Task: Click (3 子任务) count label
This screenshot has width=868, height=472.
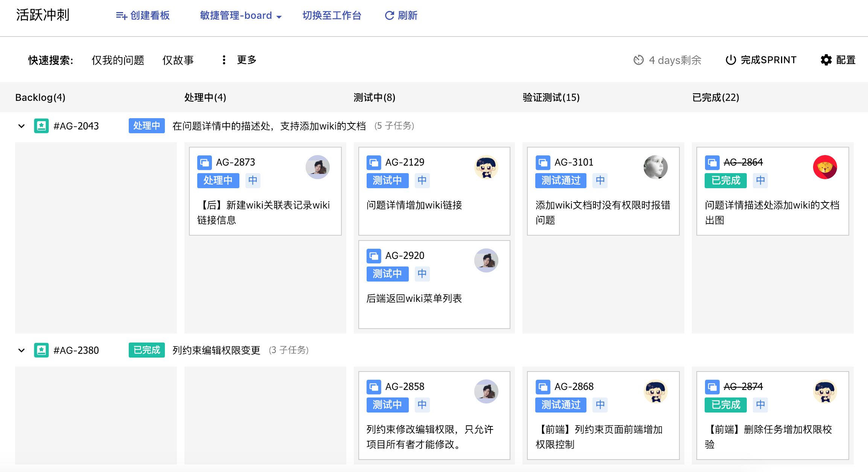Action: point(289,350)
